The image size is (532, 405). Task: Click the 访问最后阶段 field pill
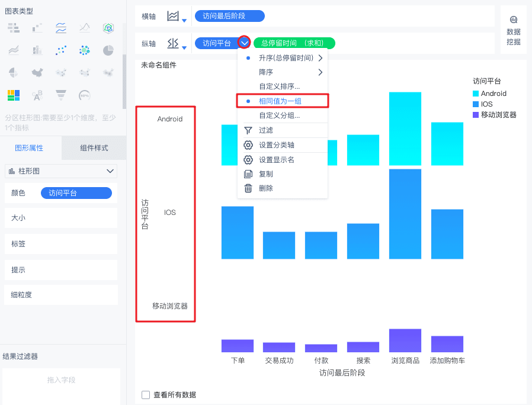pos(230,16)
